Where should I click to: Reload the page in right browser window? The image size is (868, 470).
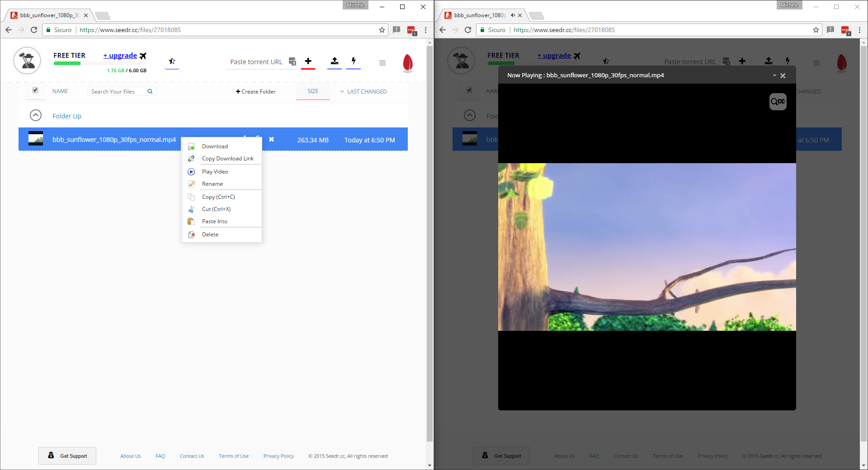[x=468, y=30]
